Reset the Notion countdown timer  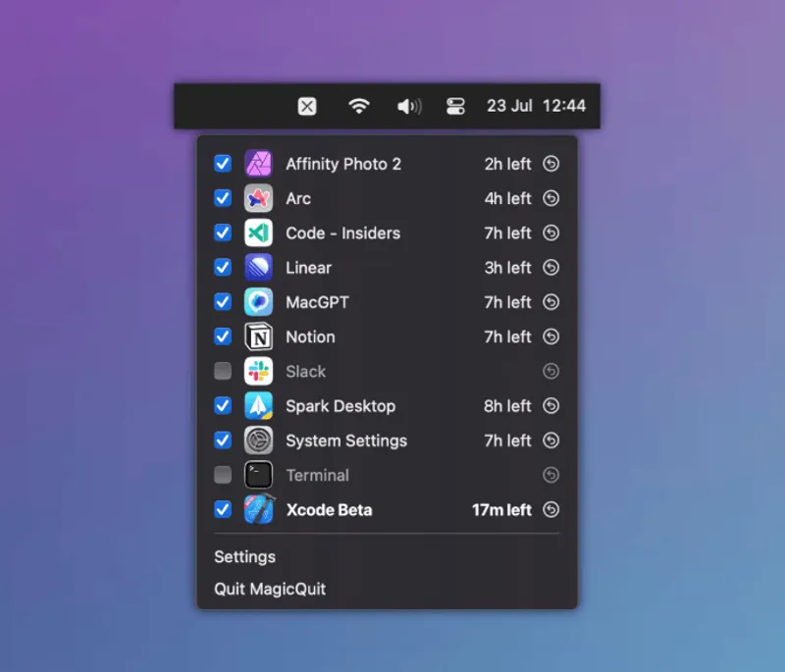[x=550, y=336]
